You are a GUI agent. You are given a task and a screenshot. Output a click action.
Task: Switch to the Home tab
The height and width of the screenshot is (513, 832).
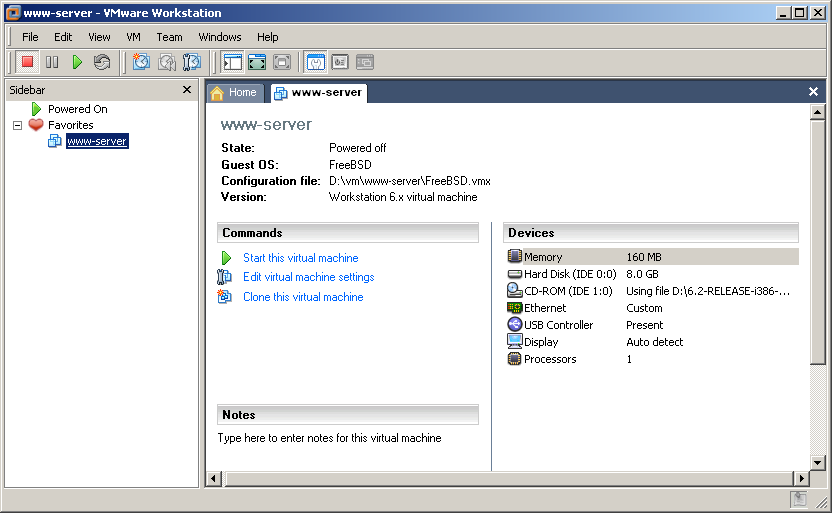pyautogui.click(x=234, y=93)
